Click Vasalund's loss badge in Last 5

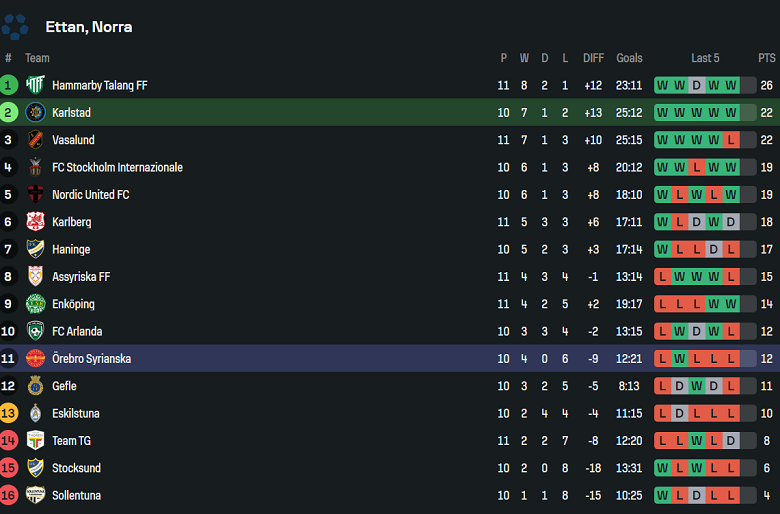[731, 140]
